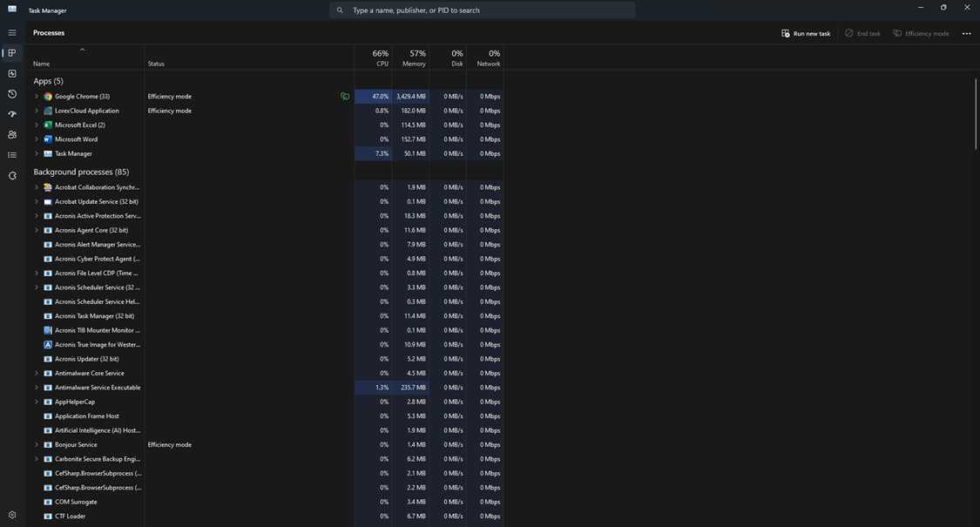The width and height of the screenshot is (980, 527).
Task: Open the App history sidebar icon
Action: tap(12, 94)
